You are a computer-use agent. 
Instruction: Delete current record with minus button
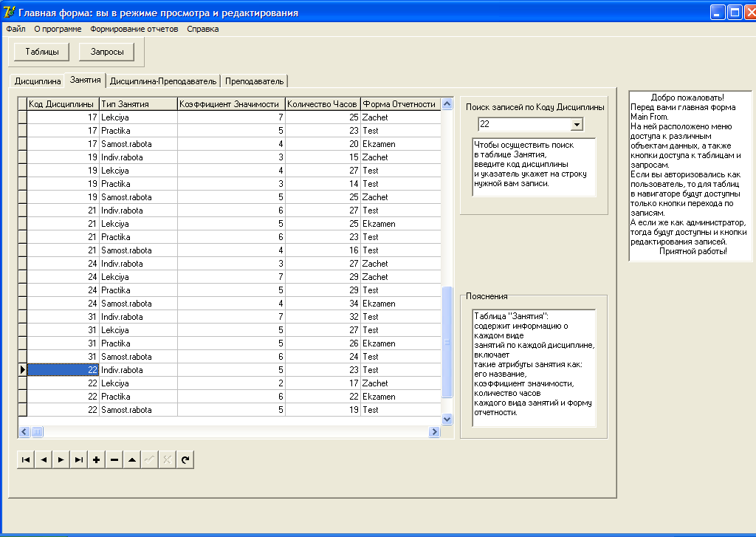pos(114,459)
